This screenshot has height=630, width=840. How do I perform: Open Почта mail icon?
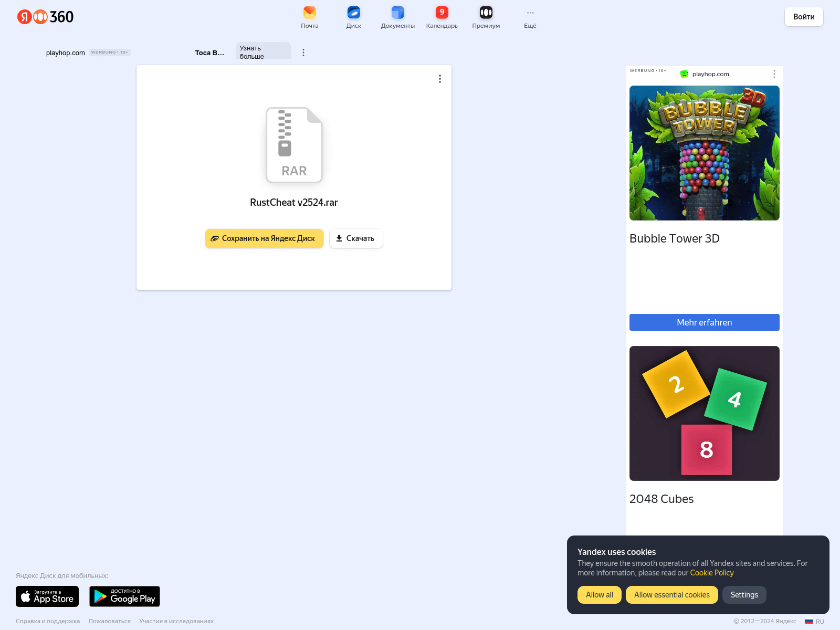coord(310,17)
